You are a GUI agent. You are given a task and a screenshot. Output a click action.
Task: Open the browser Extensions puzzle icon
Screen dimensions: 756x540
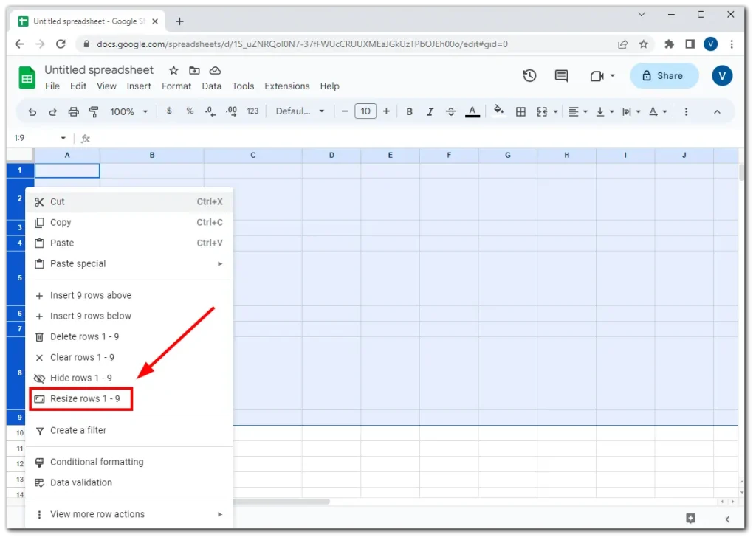coord(669,44)
